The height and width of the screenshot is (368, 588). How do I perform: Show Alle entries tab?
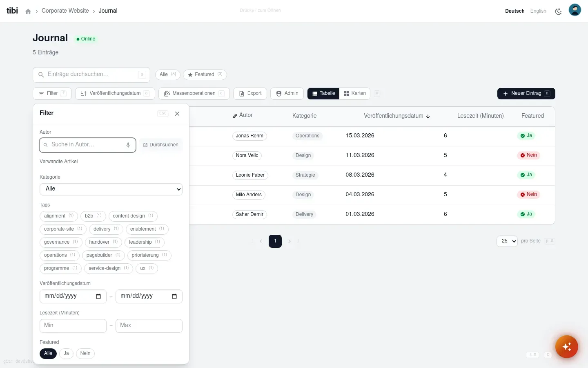coord(168,75)
